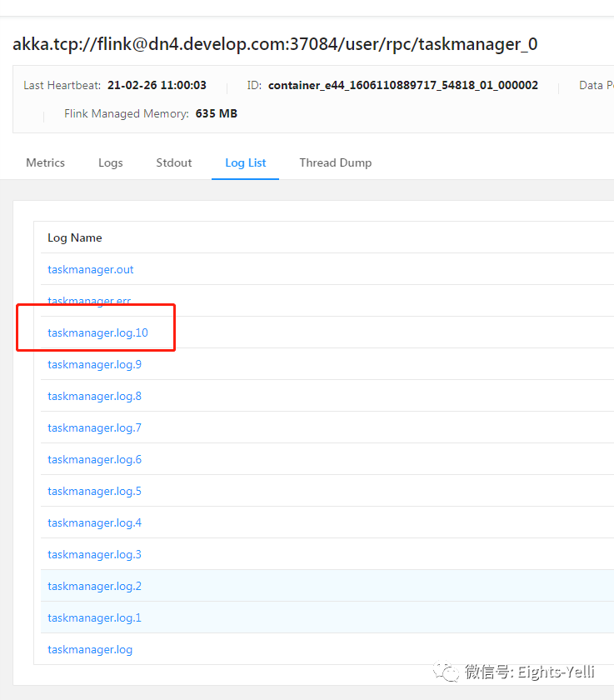
Task: Open taskmanager.log.10 file link
Action: [97, 333]
